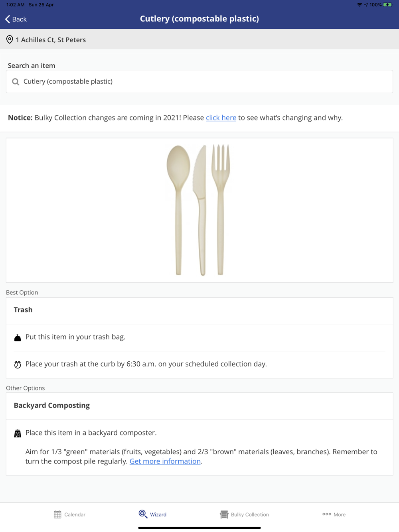The height and width of the screenshot is (532, 399).
Task: Tap the alarm clock icon
Action: coord(18,365)
